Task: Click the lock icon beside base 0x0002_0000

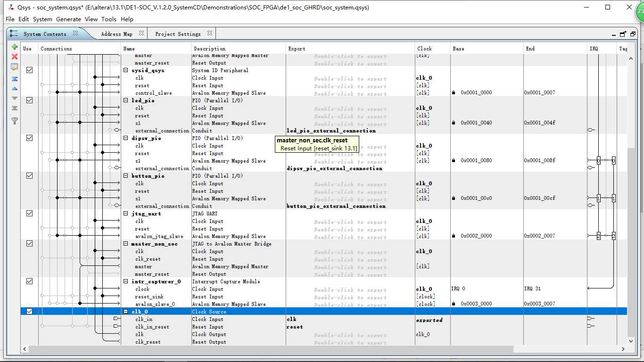Action: (454, 236)
